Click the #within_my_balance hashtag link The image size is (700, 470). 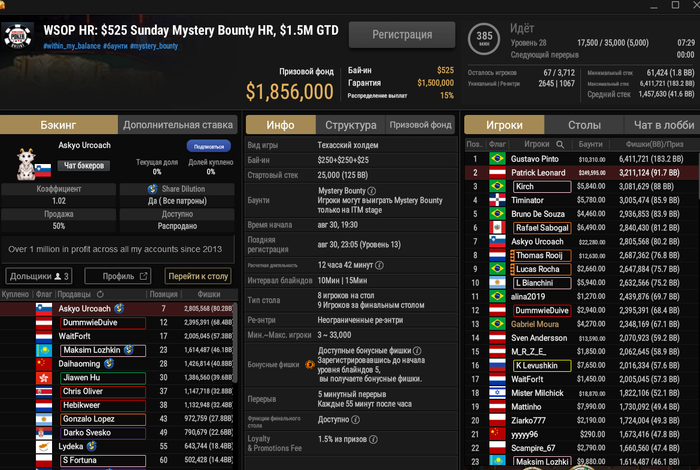point(71,46)
